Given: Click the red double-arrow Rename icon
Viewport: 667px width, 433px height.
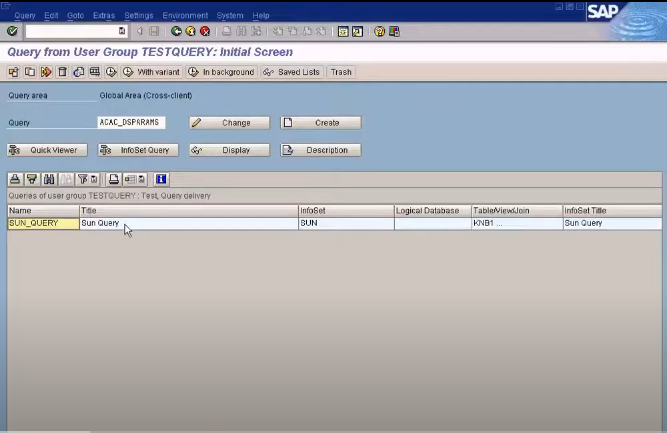Looking at the screenshot, I should pos(46,72).
